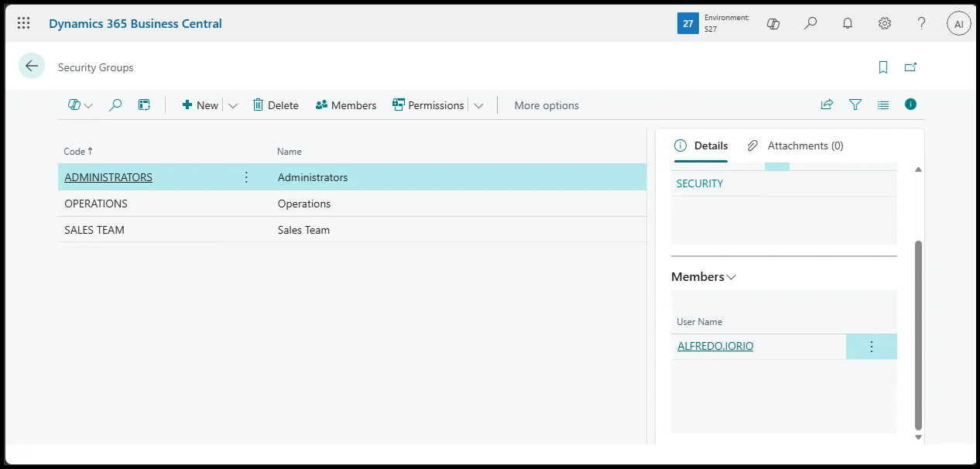Switch to the Details tab
The width and height of the screenshot is (980, 469).
click(701, 145)
